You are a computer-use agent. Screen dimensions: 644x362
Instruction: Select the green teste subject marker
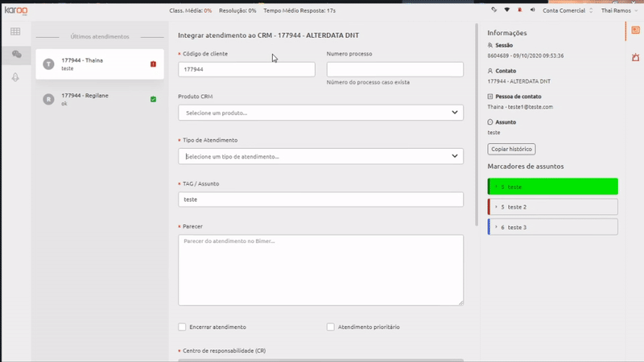[x=553, y=187]
